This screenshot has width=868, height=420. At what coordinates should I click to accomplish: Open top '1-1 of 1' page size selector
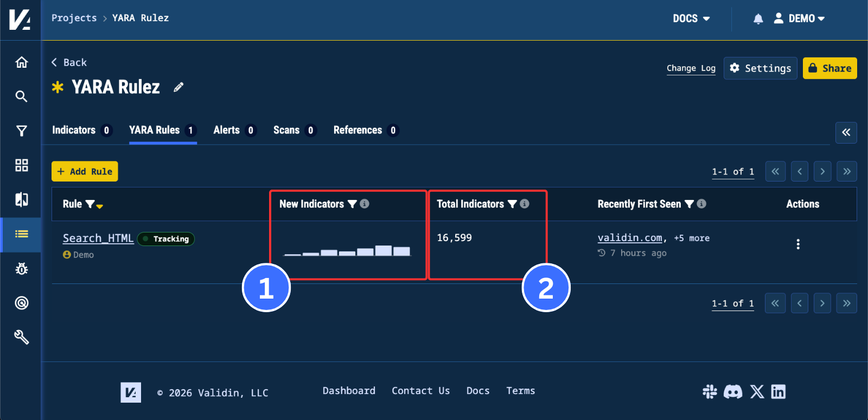click(733, 172)
